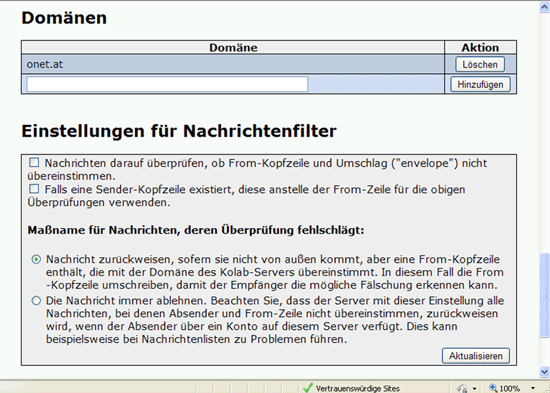Click the 'Domänen' heading

64,18
